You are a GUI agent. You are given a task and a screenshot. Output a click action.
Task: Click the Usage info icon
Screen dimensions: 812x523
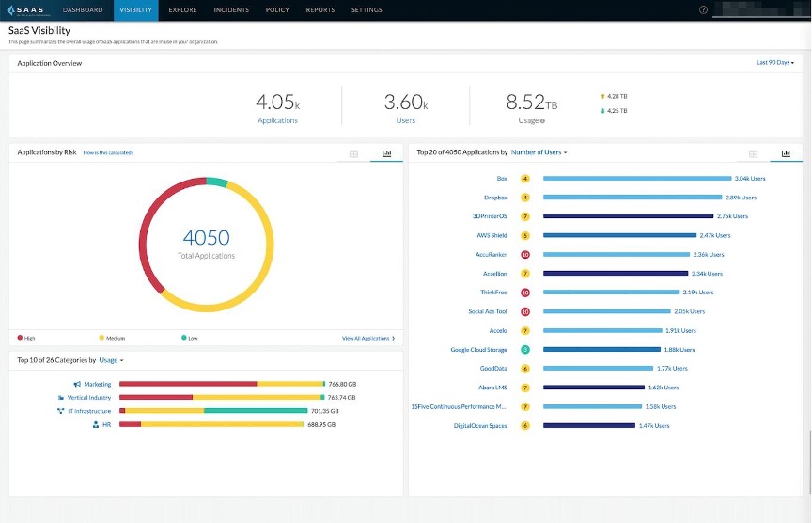coord(542,121)
